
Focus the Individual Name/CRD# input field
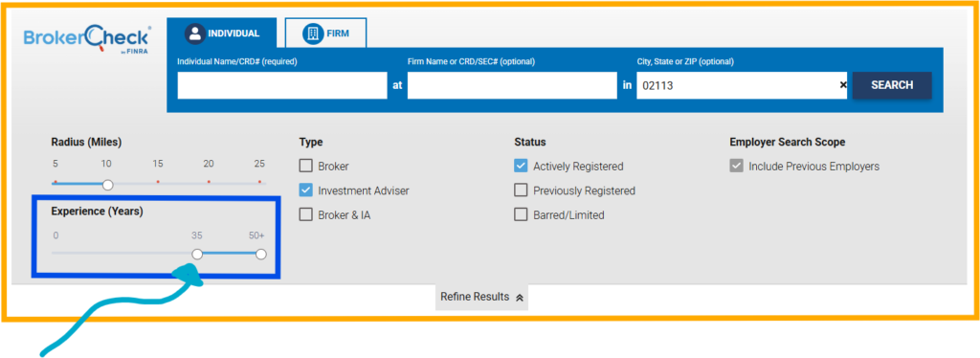tap(282, 85)
